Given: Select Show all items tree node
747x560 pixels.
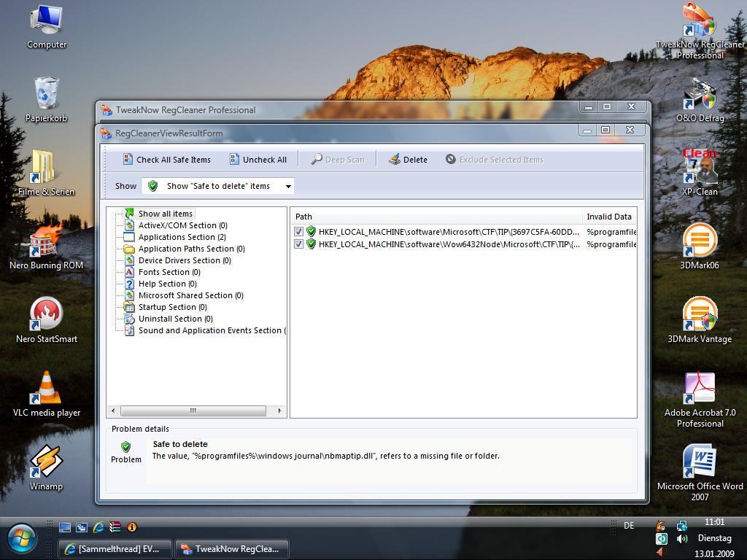Looking at the screenshot, I should point(165,214).
